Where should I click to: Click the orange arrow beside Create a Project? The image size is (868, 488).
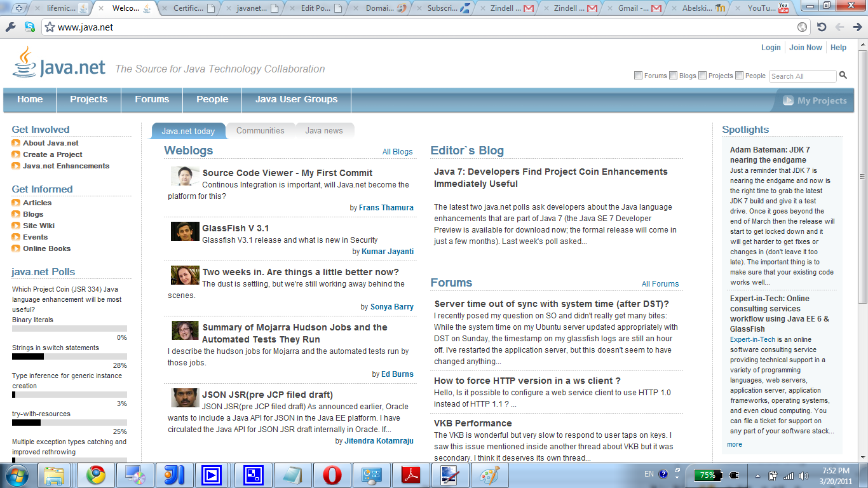(16, 154)
